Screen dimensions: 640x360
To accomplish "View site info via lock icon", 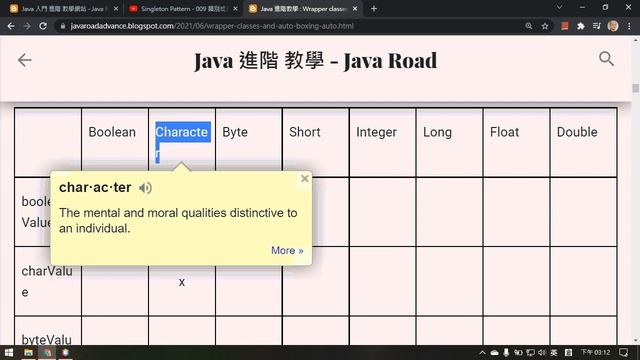I will (62, 26).
